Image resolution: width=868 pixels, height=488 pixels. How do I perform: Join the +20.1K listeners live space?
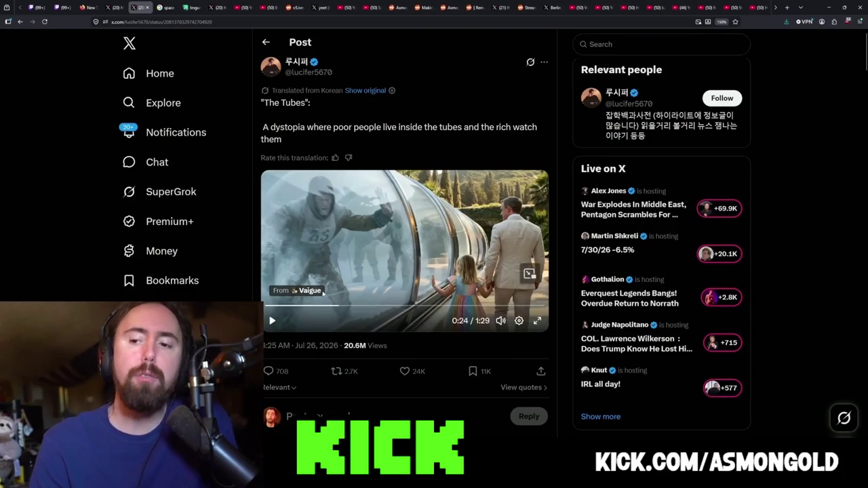click(x=719, y=253)
